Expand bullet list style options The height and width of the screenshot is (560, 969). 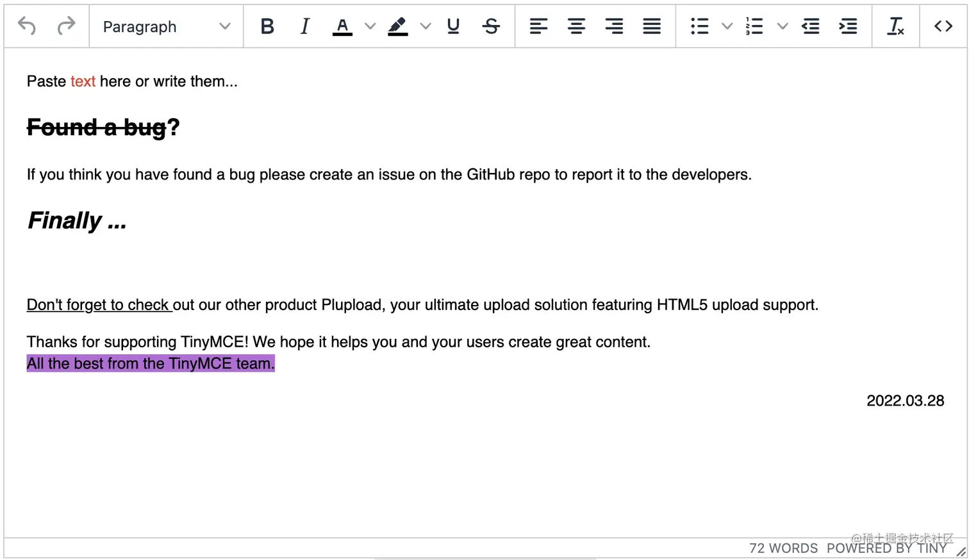pos(727,26)
